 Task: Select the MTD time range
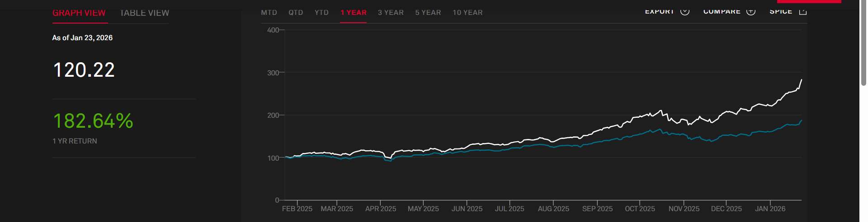(269, 13)
